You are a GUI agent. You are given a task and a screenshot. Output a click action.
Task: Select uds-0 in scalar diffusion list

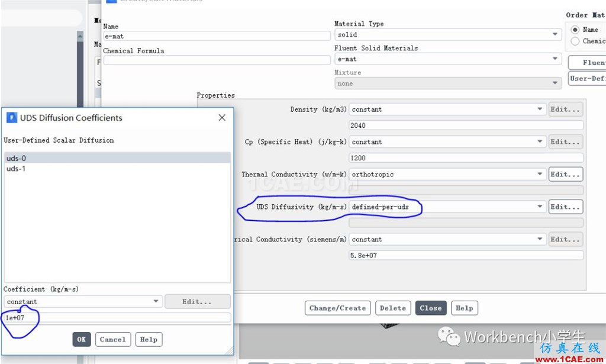(118, 158)
